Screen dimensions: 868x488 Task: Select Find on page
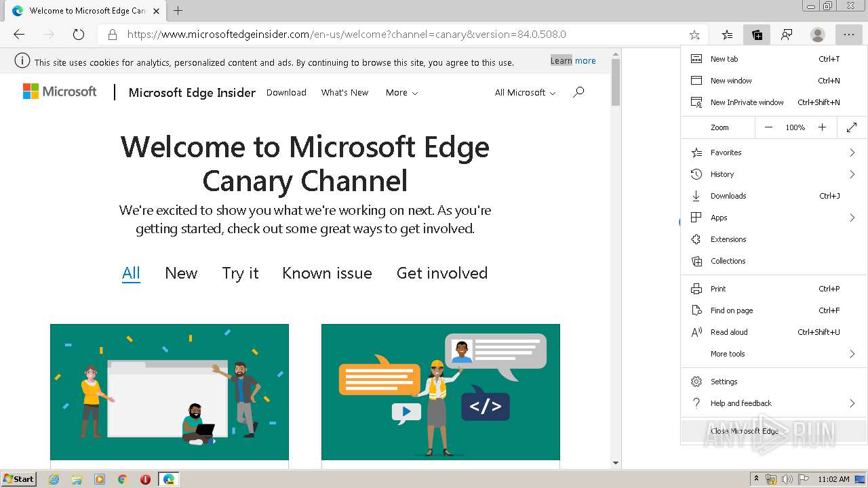coord(774,310)
